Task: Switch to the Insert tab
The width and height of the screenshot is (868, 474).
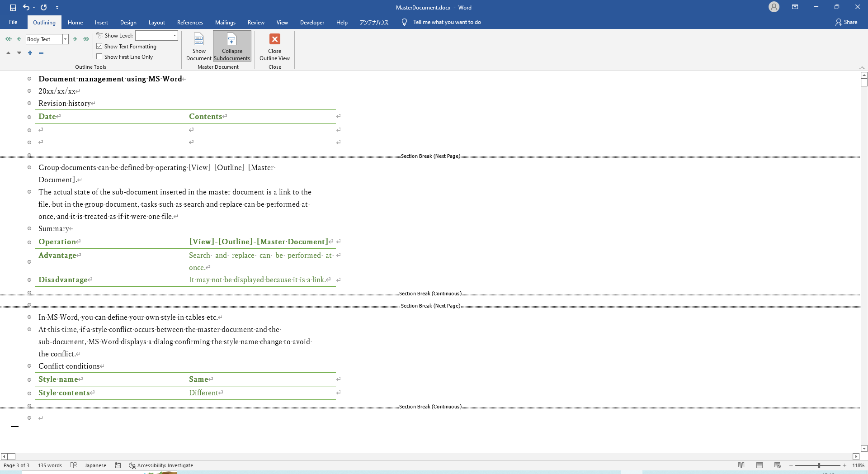Action: 101,22
